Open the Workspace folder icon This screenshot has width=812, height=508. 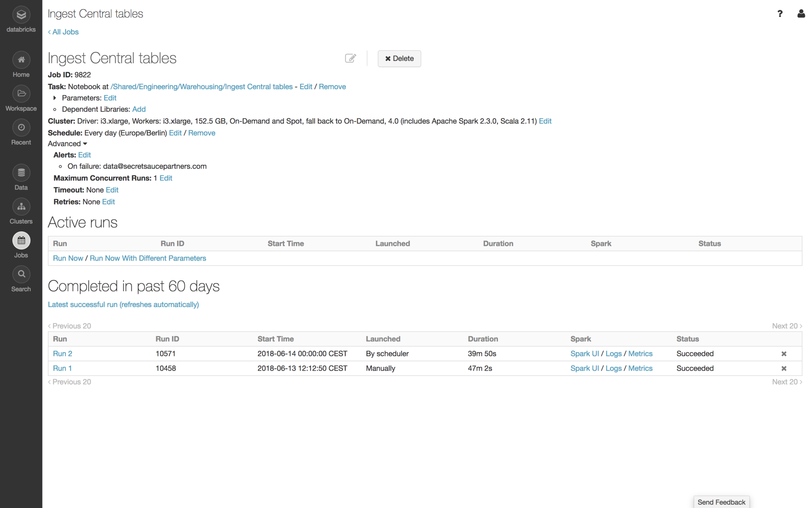tap(21, 94)
